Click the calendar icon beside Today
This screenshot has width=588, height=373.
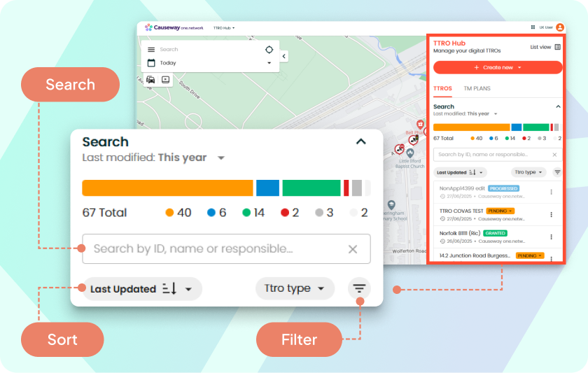(151, 63)
